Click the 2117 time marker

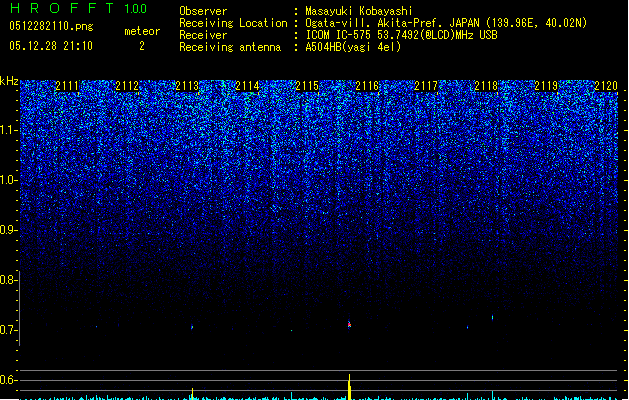426,86
